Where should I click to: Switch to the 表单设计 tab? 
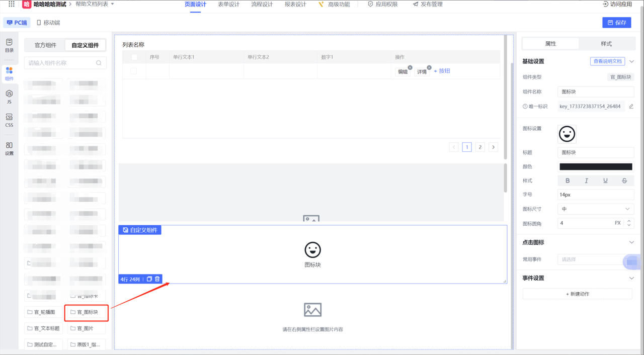tap(228, 5)
